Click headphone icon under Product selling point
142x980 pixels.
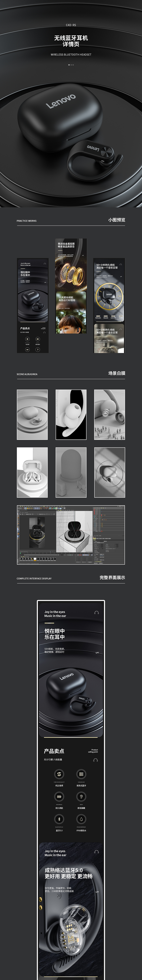[95, 760]
